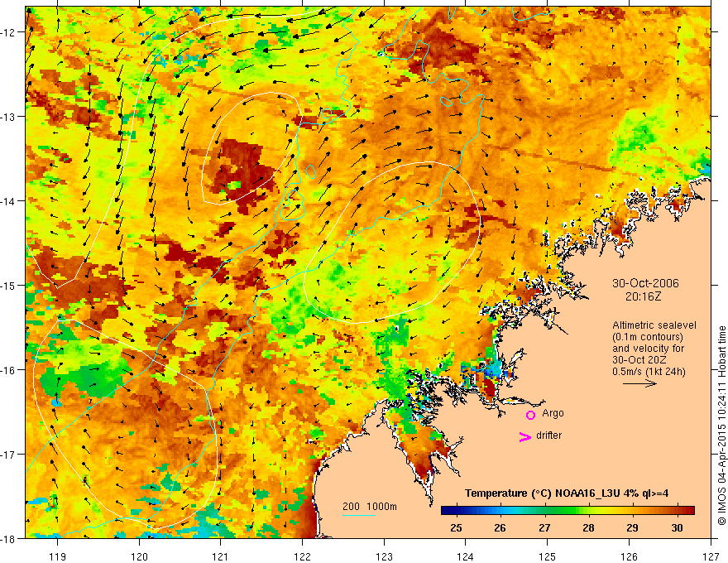728x563 pixels.
Task: Click the temperature color bar legend
Action: click(568, 510)
